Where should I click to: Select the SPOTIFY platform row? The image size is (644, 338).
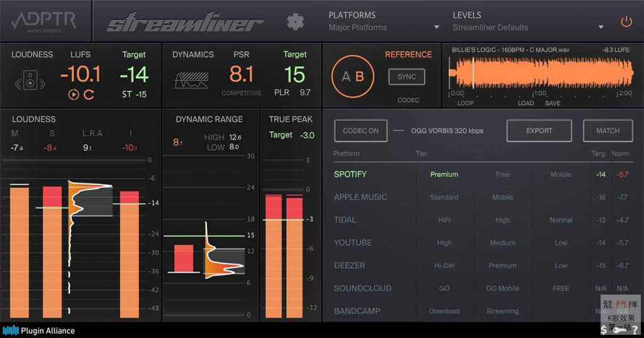coord(350,174)
